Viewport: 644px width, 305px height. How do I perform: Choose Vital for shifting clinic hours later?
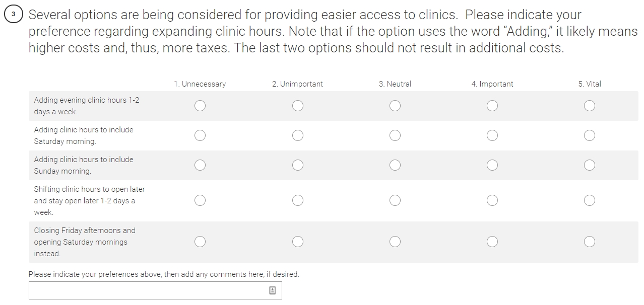[x=590, y=200]
